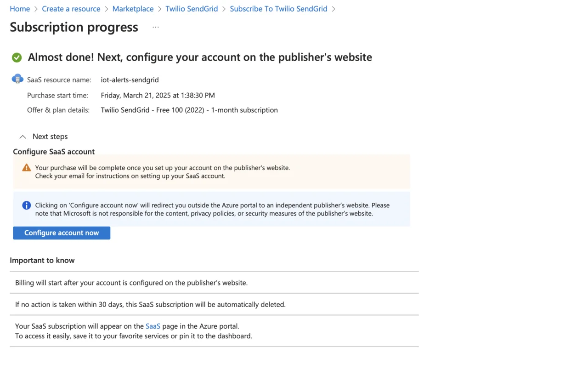
Task: Click the orange warning triangle icon
Action: tap(27, 168)
